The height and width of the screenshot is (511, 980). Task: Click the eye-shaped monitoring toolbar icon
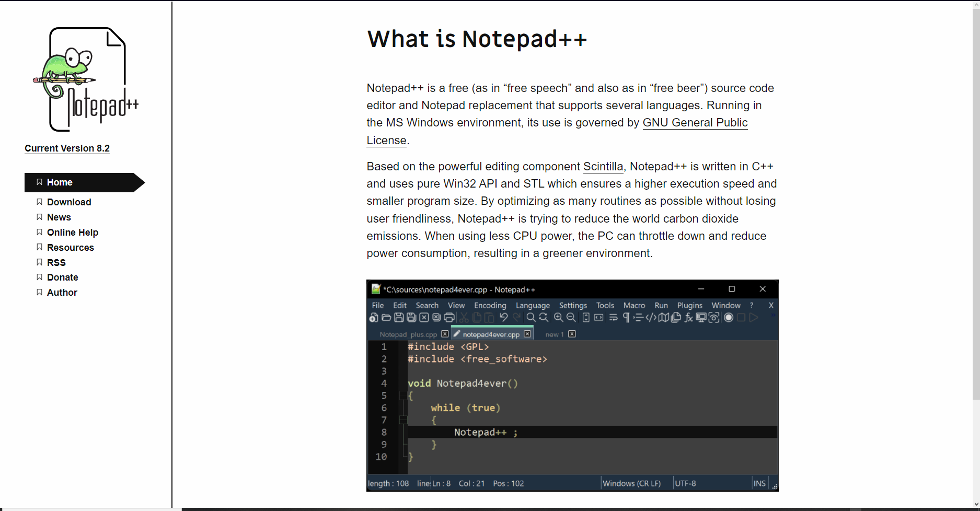[x=714, y=318]
